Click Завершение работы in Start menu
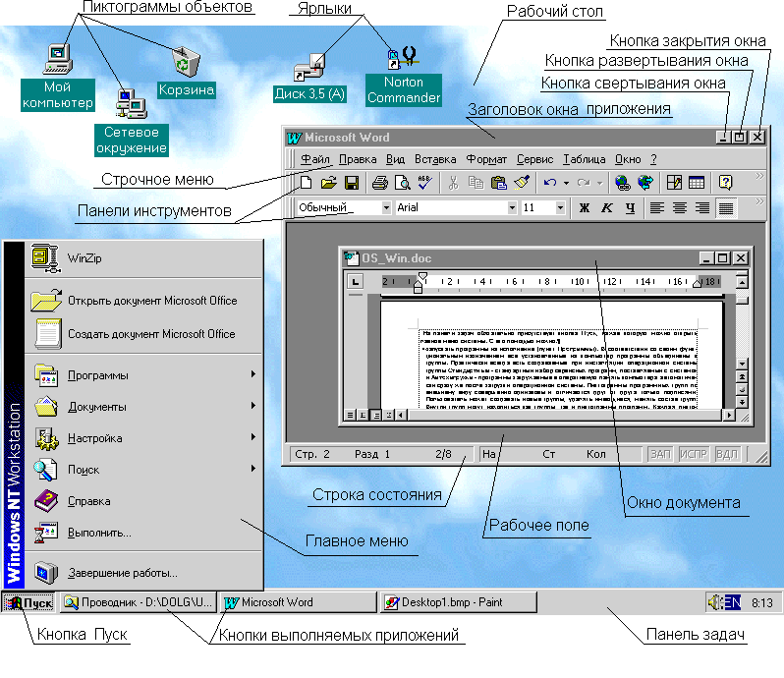 pos(143,573)
